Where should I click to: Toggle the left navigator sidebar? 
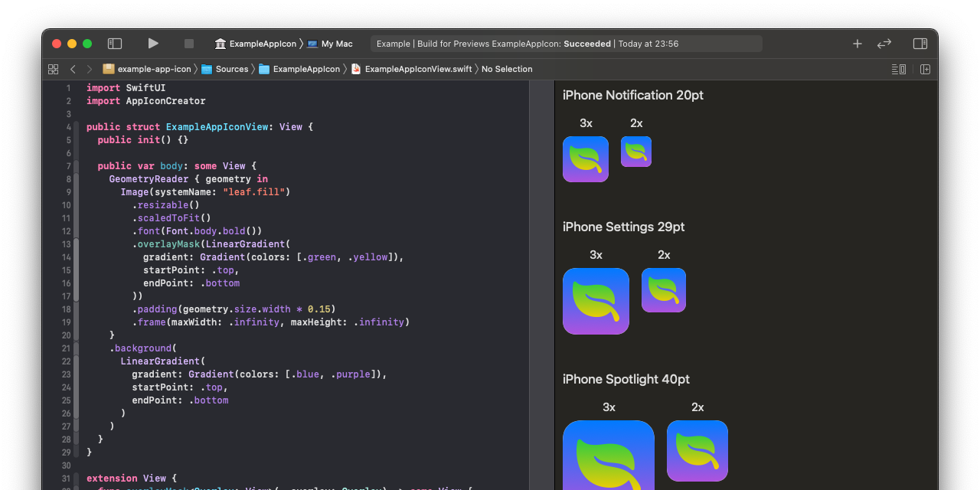point(115,44)
